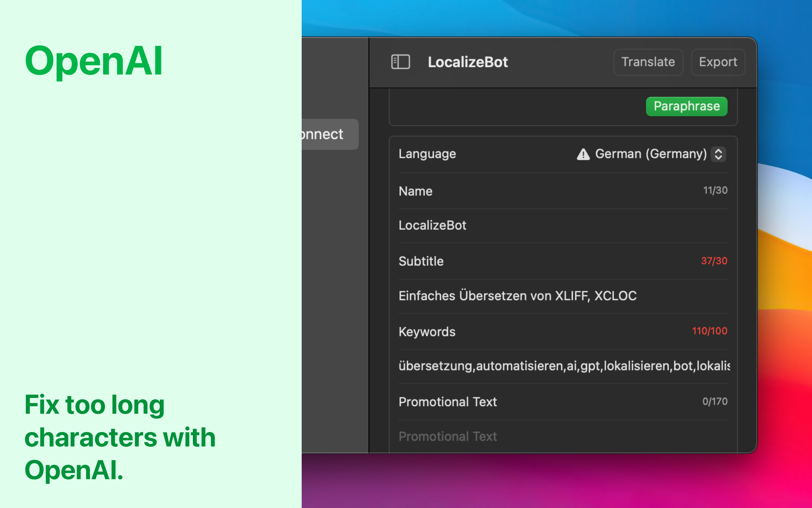Toggle the sidebar panel icon
Screen dimensions: 812x508
point(400,62)
